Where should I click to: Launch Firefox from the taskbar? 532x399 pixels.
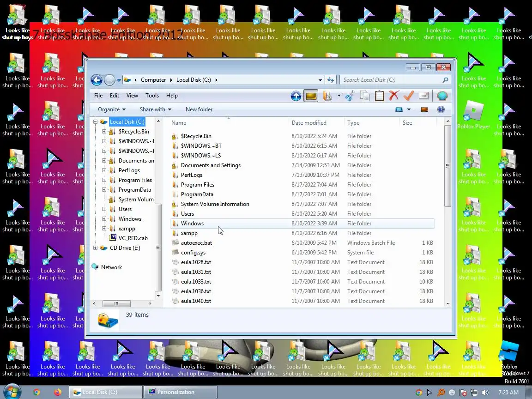coord(58,392)
